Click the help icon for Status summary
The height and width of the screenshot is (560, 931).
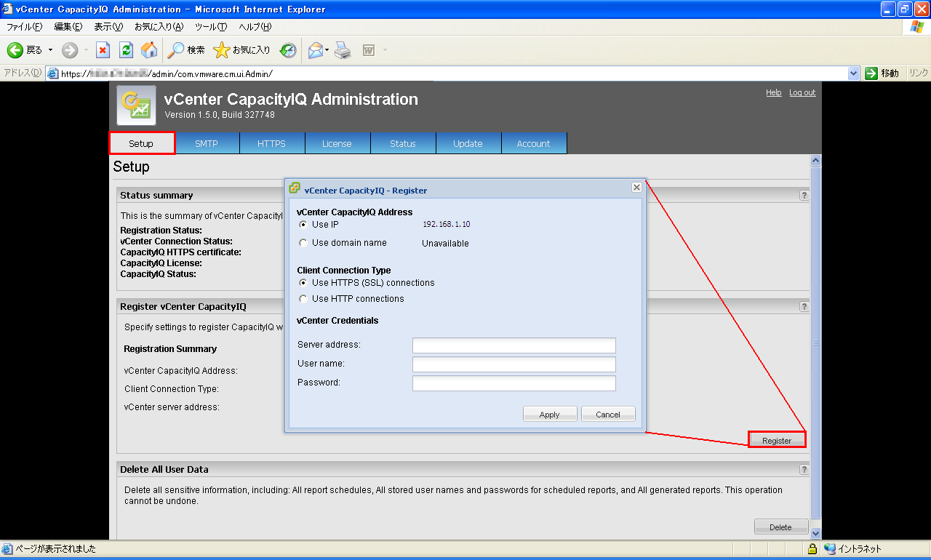[804, 196]
